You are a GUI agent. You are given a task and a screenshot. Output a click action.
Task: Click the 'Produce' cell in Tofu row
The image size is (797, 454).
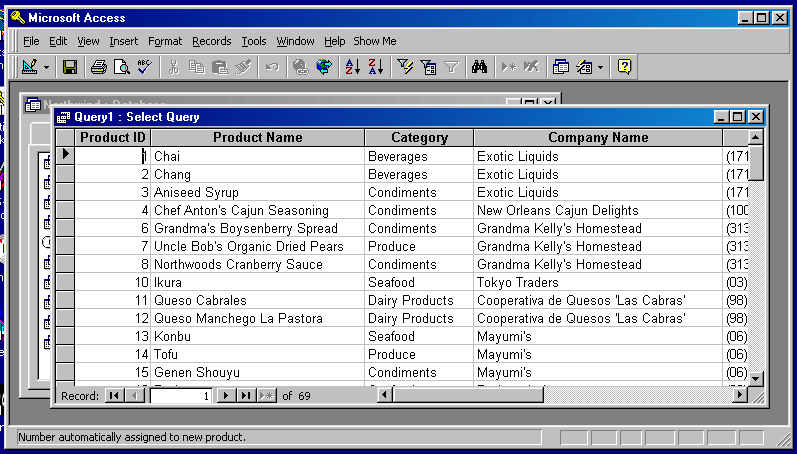pyautogui.click(x=419, y=354)
